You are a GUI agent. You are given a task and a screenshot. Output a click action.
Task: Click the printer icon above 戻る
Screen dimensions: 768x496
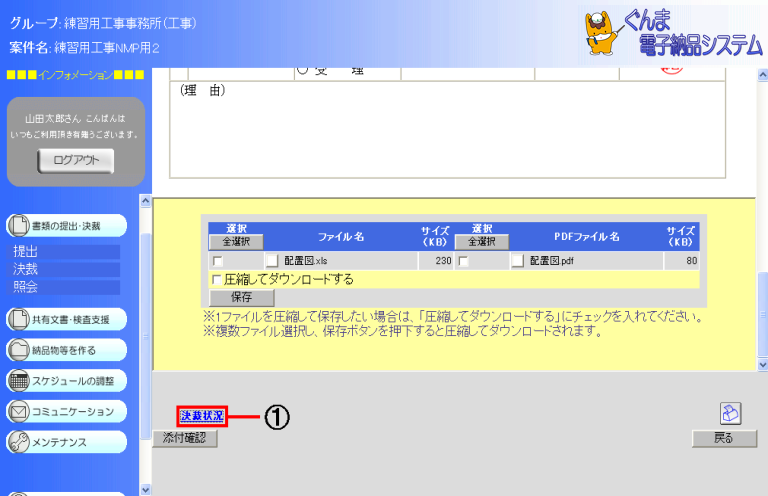point(730,414)
